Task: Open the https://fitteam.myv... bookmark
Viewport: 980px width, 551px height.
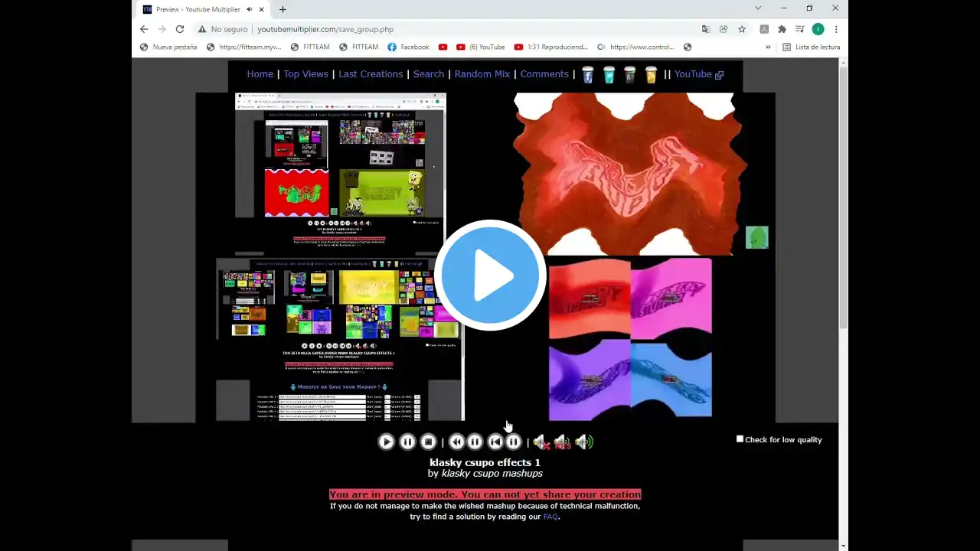Action: pos(243,47)
